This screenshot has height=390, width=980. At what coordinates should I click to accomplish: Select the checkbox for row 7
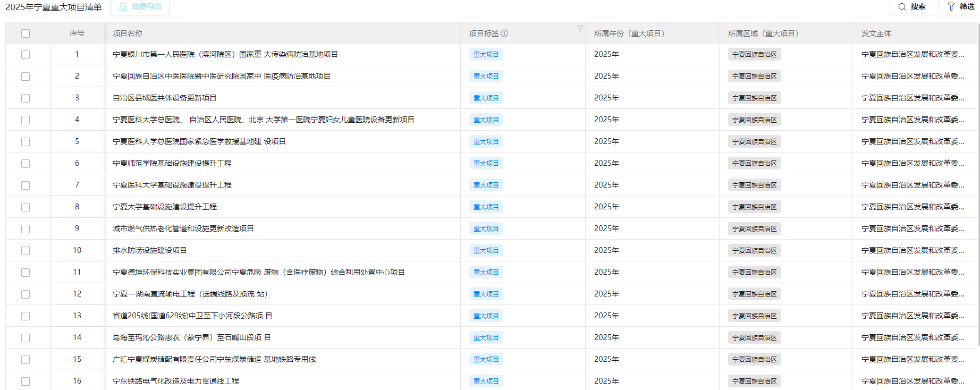(26, 185)
